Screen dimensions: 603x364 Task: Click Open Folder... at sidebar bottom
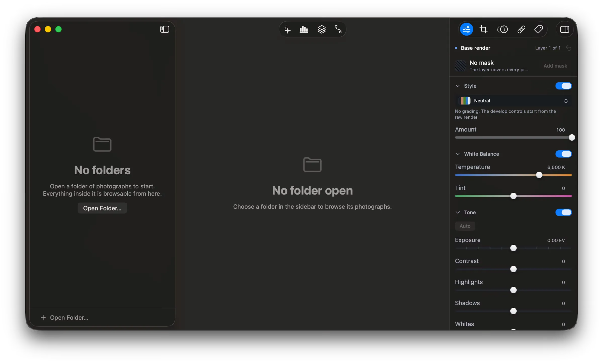(x=64, y=318)
